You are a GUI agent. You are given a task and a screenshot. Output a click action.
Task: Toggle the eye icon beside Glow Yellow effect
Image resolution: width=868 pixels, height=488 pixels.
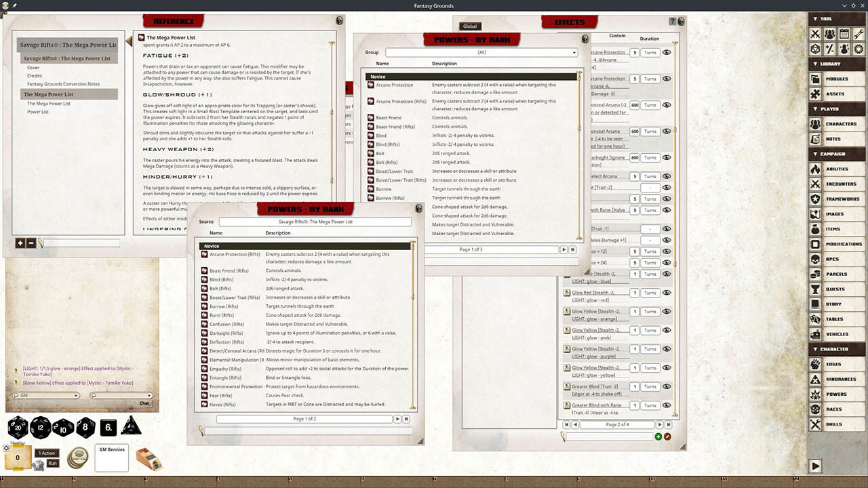point(667,311)
